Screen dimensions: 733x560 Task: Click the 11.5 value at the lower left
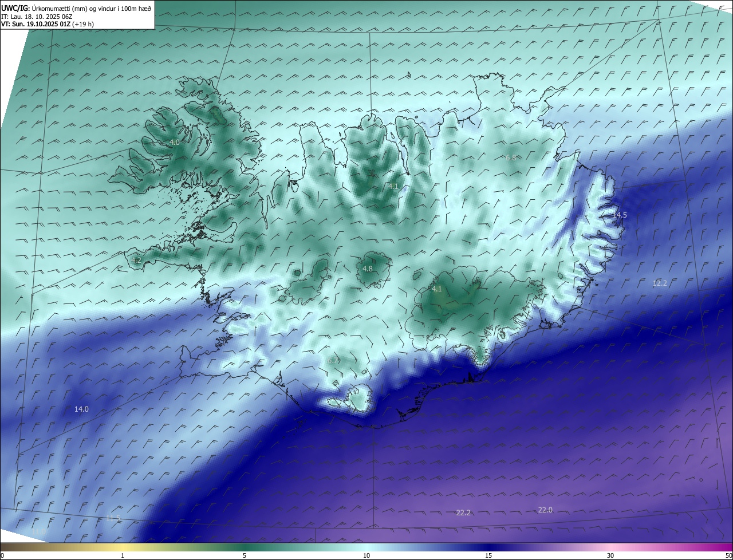click(113, 518)
